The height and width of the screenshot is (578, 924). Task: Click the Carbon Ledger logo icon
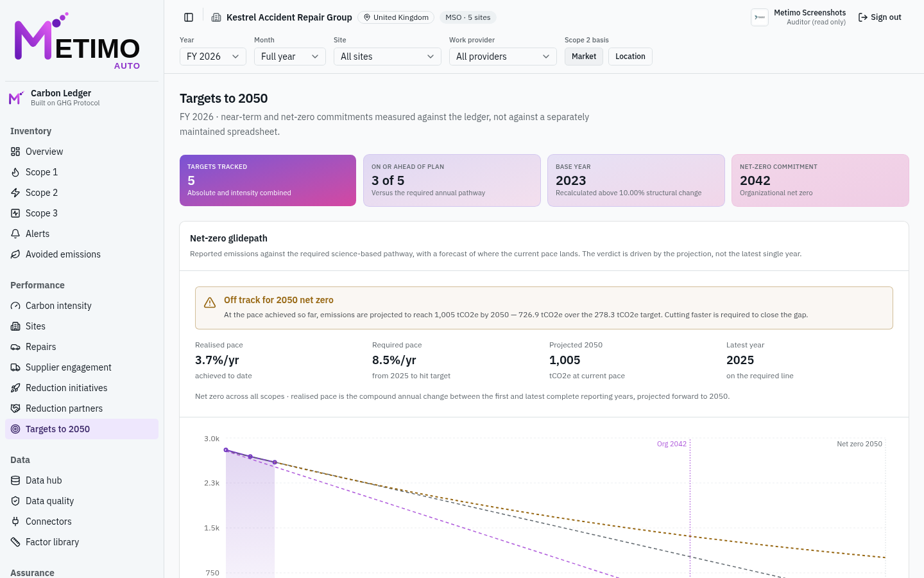click(16, 98)
